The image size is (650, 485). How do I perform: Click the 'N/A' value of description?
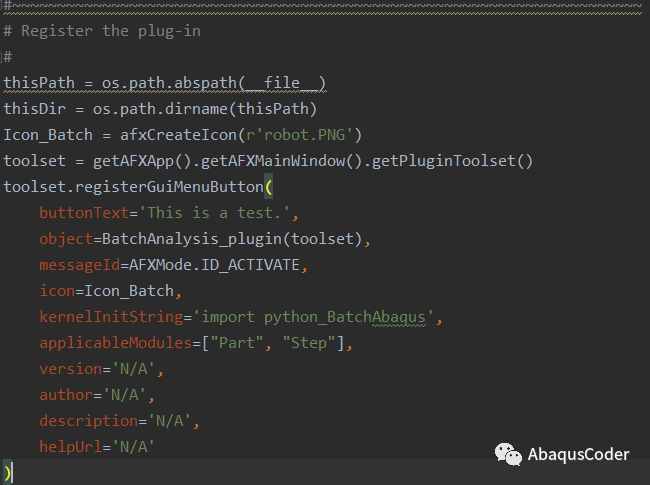[x=170, y=421]
